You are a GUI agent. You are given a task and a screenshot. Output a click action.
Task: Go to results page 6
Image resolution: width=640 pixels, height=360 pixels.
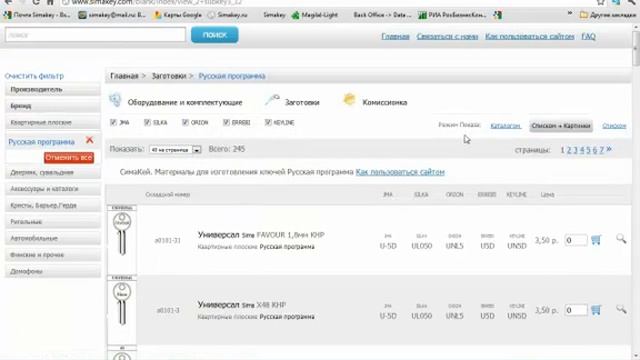click(x=595, y=150)
